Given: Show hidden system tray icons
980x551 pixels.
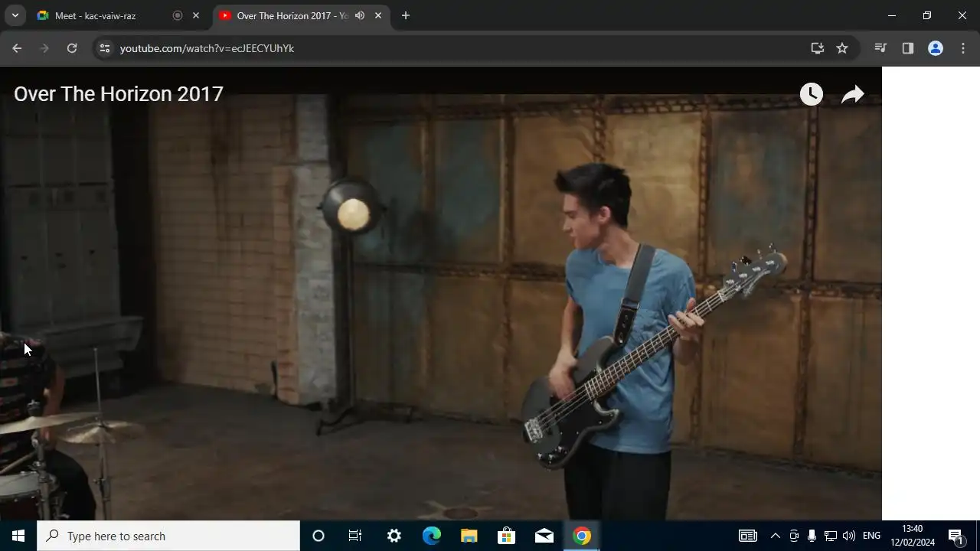Looking at the screenshot, I should click(776, 536).
